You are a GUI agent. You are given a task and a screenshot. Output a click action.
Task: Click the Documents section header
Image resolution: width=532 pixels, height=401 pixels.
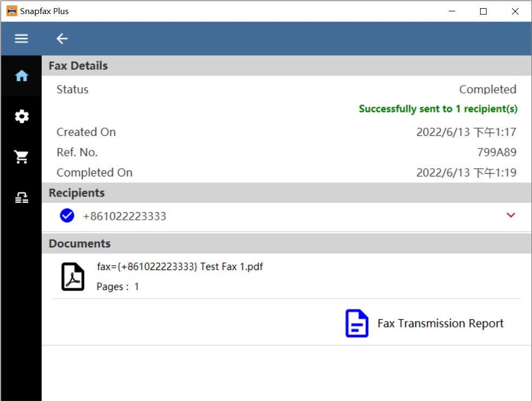point(80,244)
